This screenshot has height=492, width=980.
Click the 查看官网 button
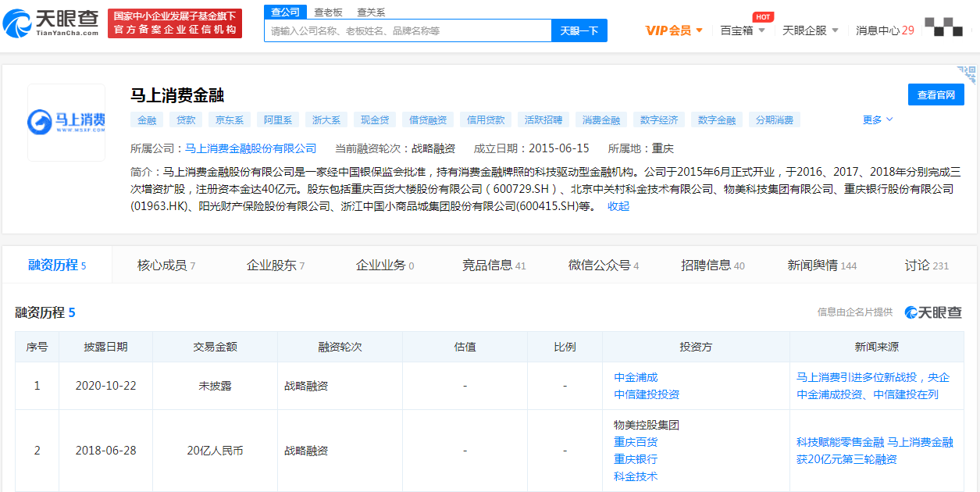(935, 94)
